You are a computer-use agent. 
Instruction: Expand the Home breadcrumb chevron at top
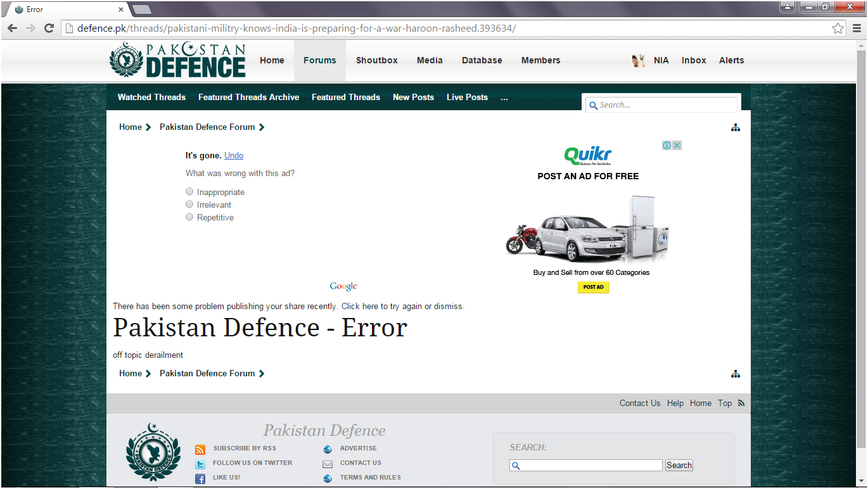point(148,127)
